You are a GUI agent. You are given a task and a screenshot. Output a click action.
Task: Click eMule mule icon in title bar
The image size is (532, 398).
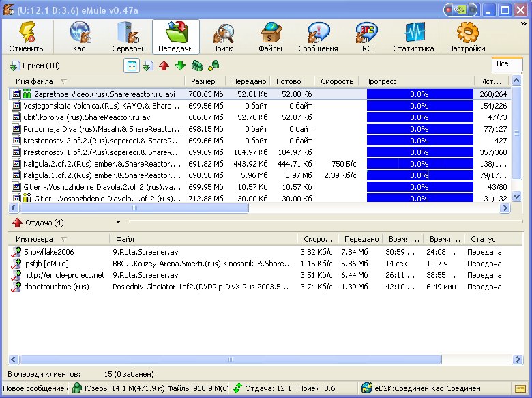tap(9, 10)
